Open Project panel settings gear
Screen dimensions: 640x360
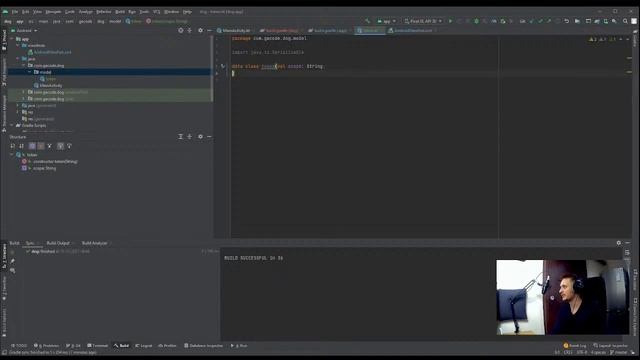[x=200, y=30]
